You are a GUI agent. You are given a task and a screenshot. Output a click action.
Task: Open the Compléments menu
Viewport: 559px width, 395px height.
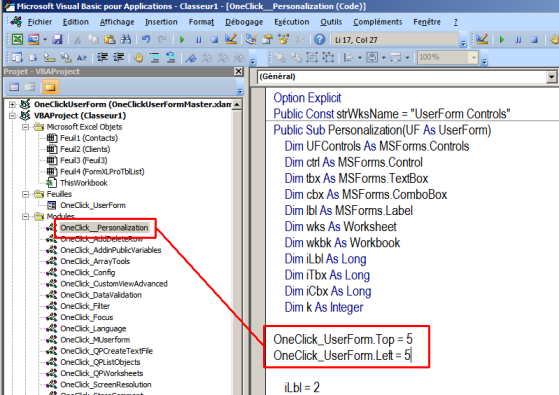(378, 22)
